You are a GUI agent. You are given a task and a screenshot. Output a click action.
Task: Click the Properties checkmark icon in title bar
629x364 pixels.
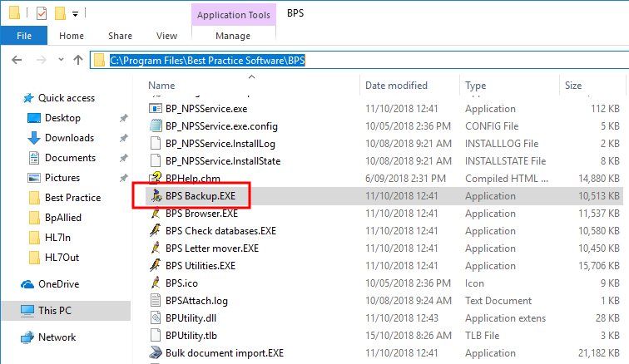[42, 13]
